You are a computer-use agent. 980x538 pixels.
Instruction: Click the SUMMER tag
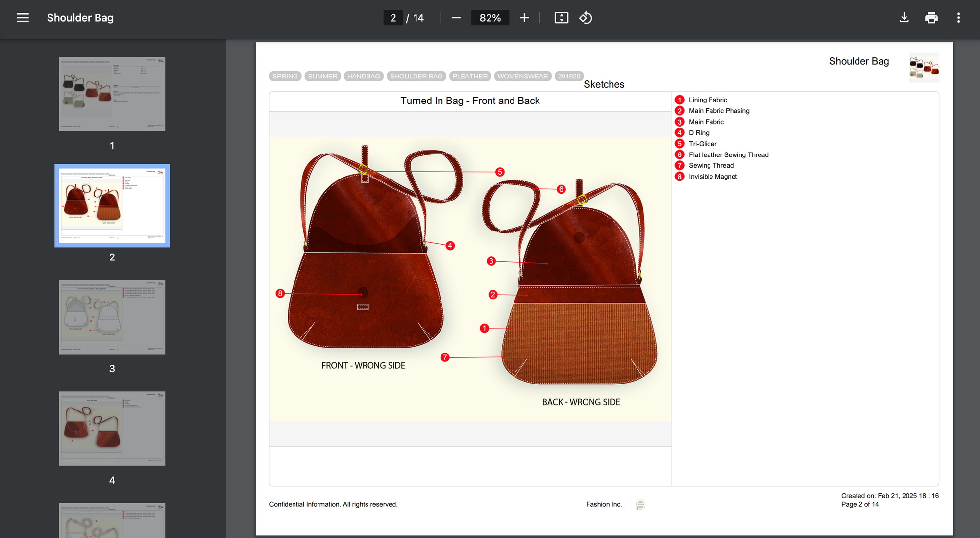tap(322, 76)
